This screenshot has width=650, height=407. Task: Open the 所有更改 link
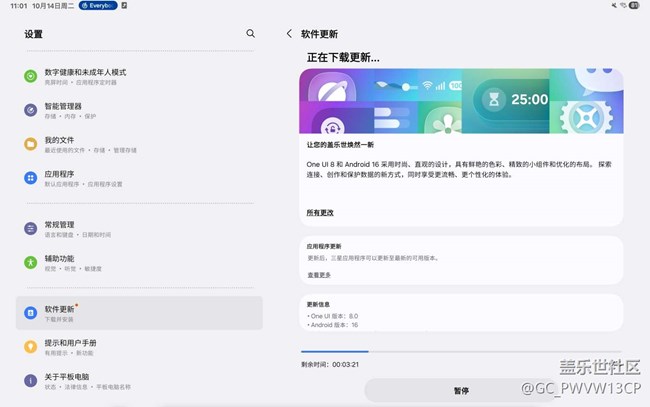320,213
